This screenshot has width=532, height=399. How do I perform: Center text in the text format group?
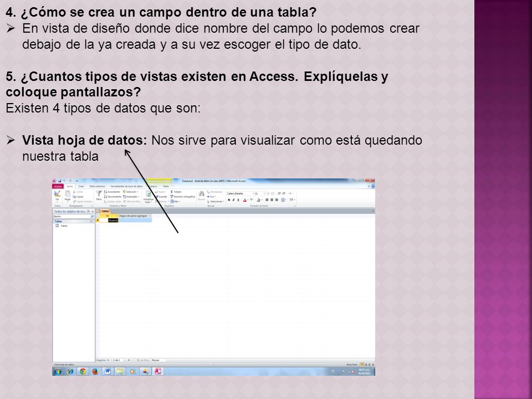click(x=272, y=200)
